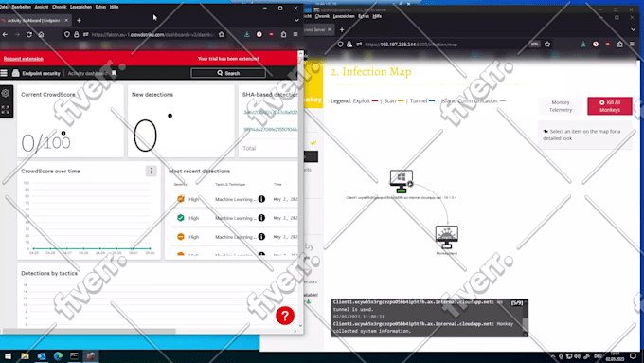The image size is (644, 363).
Task: Click the Falcon Search field
Action: point(228,73)
